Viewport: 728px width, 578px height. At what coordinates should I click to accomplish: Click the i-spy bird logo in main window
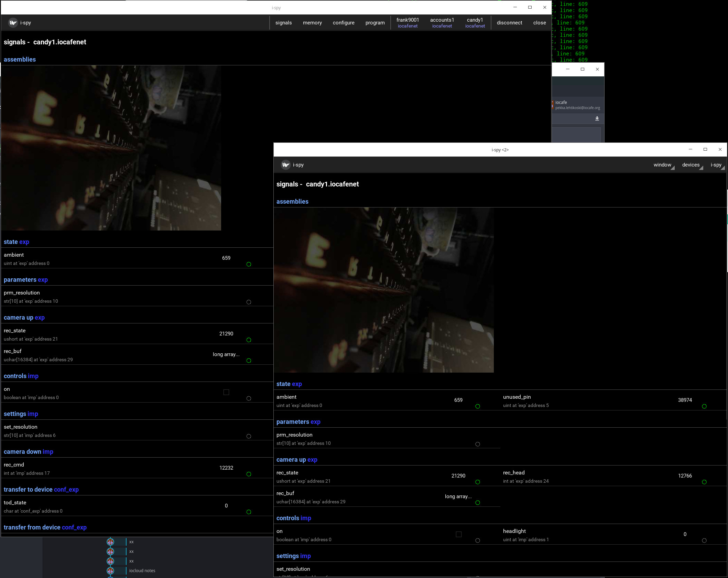pyautogui.click(x=13, y=23)
